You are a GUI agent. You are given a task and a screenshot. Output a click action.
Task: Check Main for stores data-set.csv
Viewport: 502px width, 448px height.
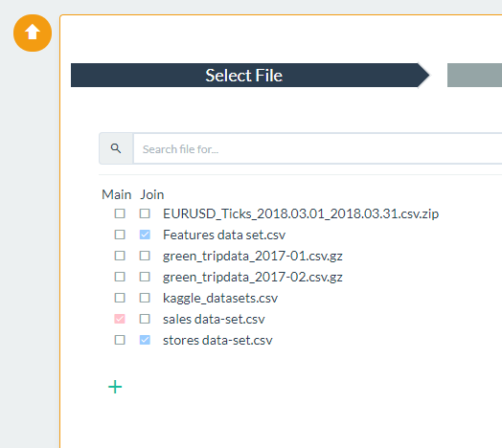[x=120, y=340]
